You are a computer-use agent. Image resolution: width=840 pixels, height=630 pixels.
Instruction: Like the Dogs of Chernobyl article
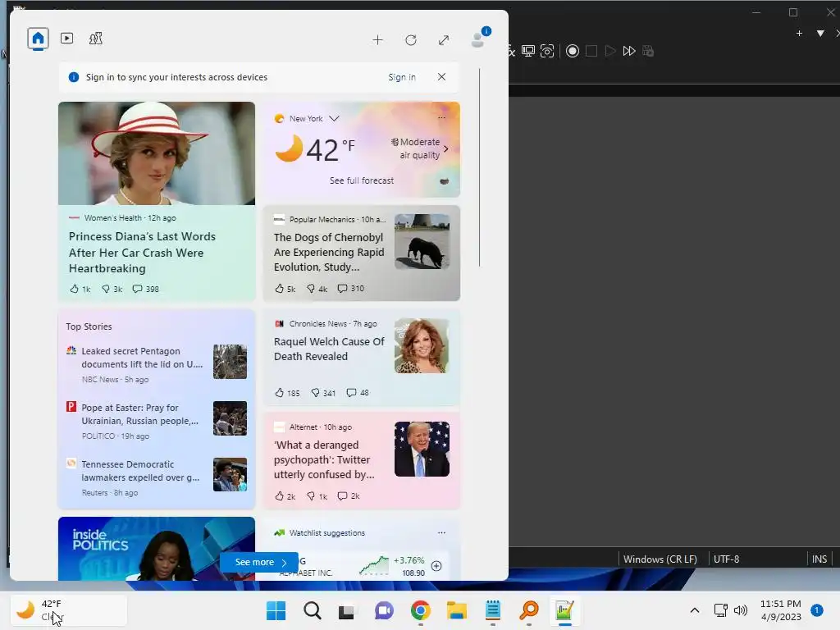tap(285, 289)
